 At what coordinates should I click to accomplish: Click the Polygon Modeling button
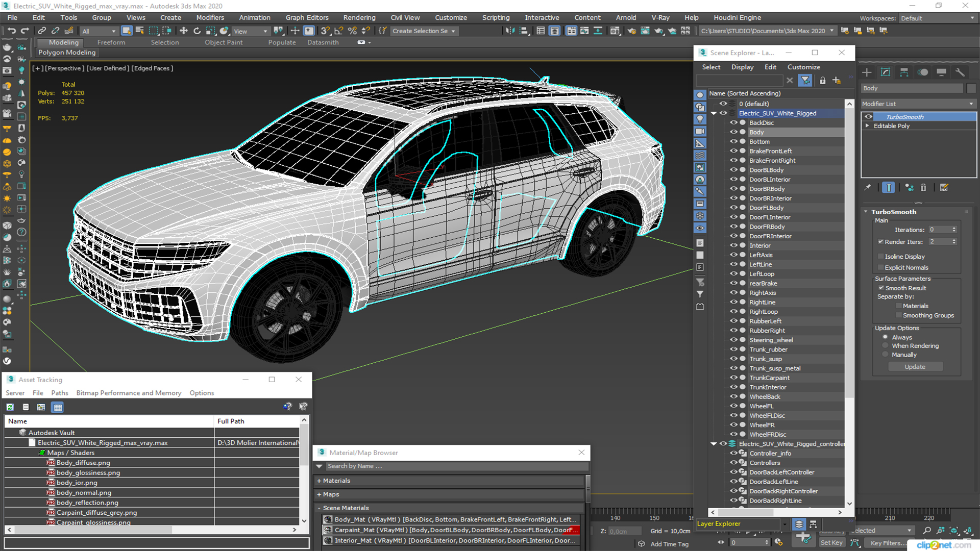[67, 53]
